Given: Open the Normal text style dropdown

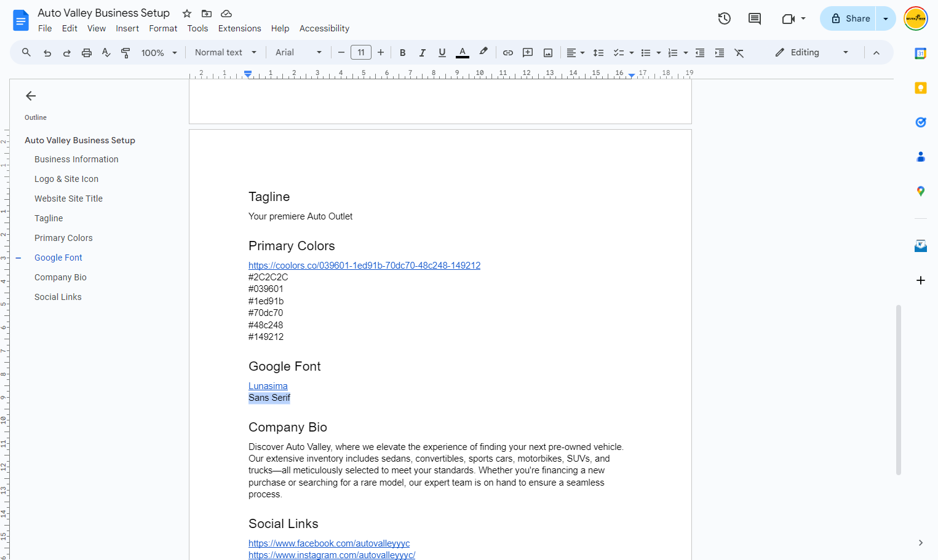Looking at the screenshot, I should 226,53.
